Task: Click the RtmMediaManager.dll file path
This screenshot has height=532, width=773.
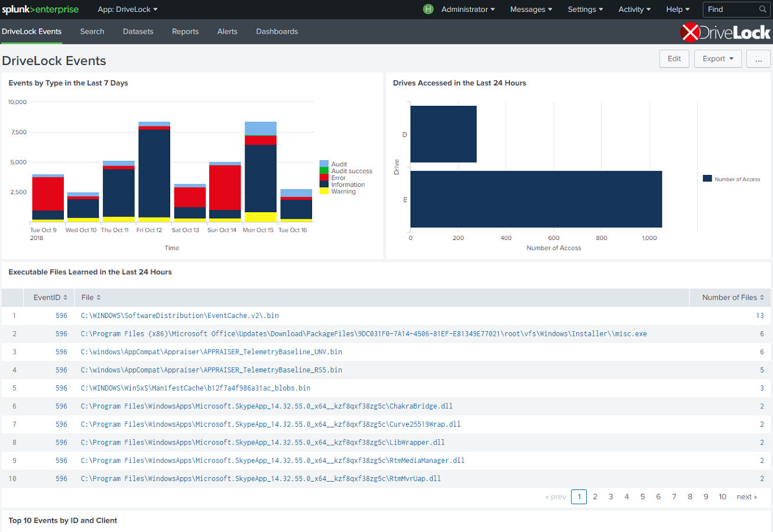Action: [x=273, y=460]
